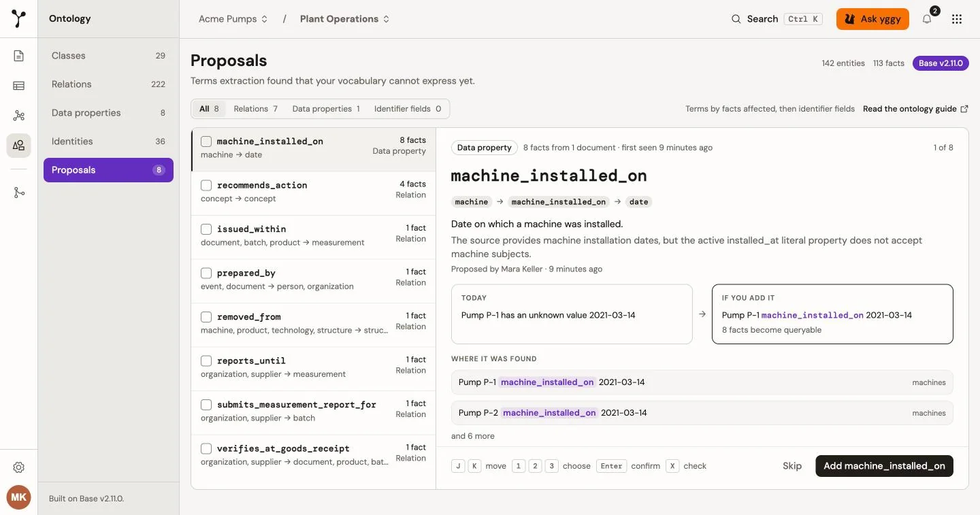Select the ontology shapes icon in left rail
Screen dimensions: 980x515
pyautogui.click(x=19, y=146)
